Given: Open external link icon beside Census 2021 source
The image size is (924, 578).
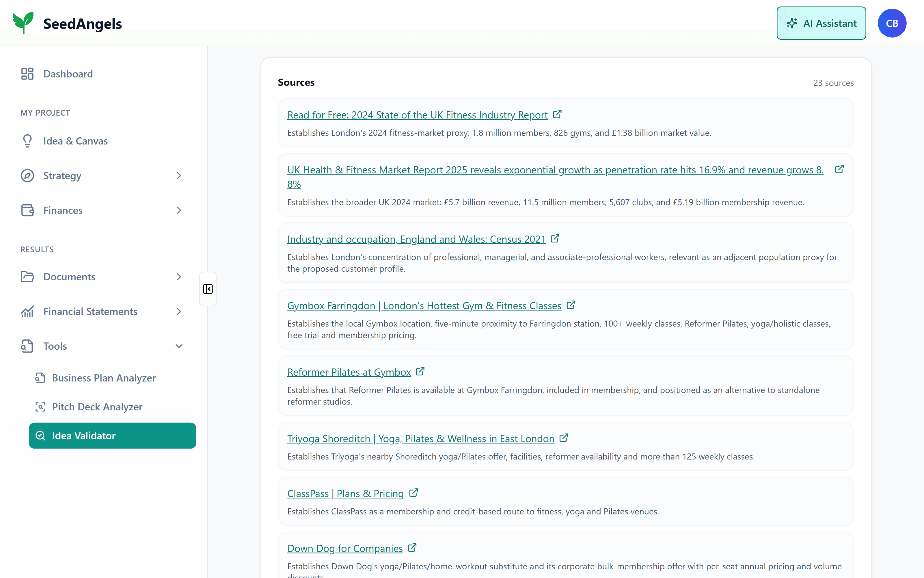Looking at the screenshot, I should tap(555, 238).
